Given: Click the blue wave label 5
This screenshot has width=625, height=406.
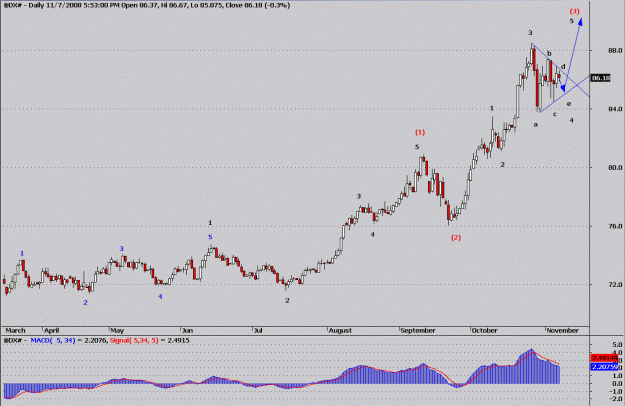Looking at the screenshot, I should pos(210,237).
